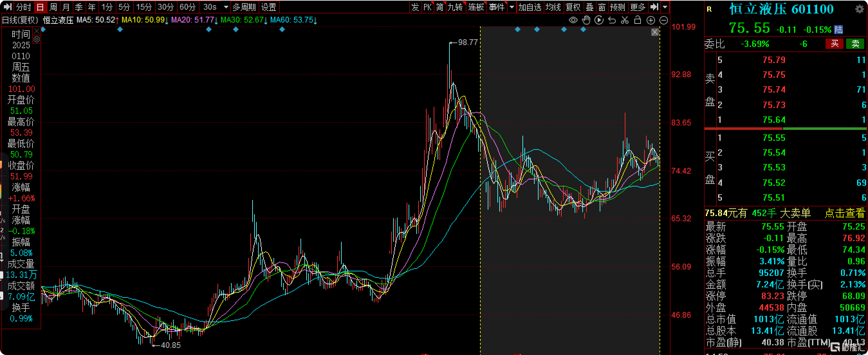Click the undo arrow icon
The width and height of the screenshot is (868, 355).
coord(612,20)
